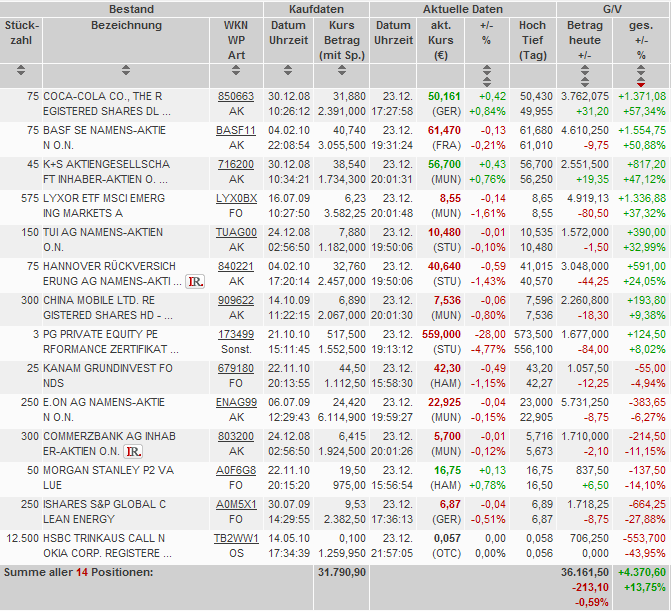Select Hannover Rückversicherung position name

(112, 274)
